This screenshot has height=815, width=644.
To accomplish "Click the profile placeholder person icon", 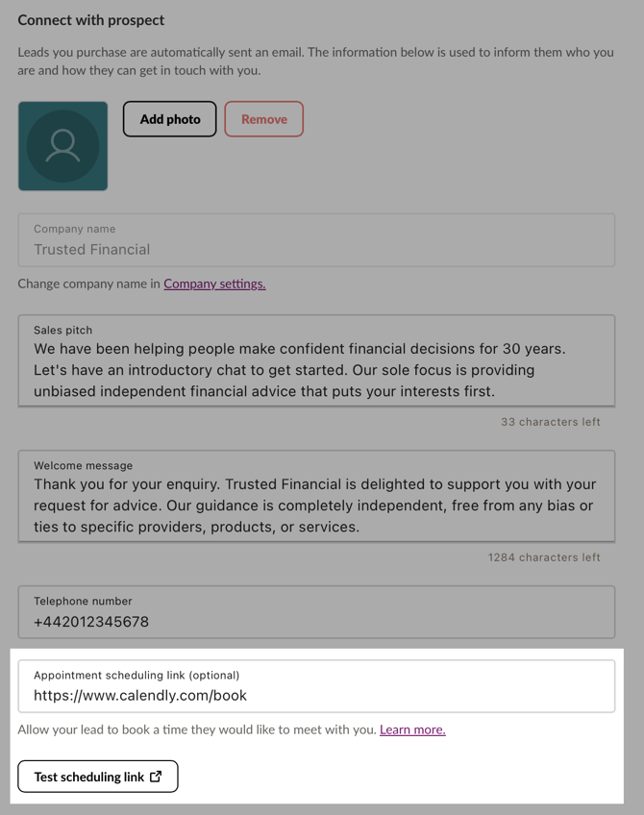I will coord(62,144).
